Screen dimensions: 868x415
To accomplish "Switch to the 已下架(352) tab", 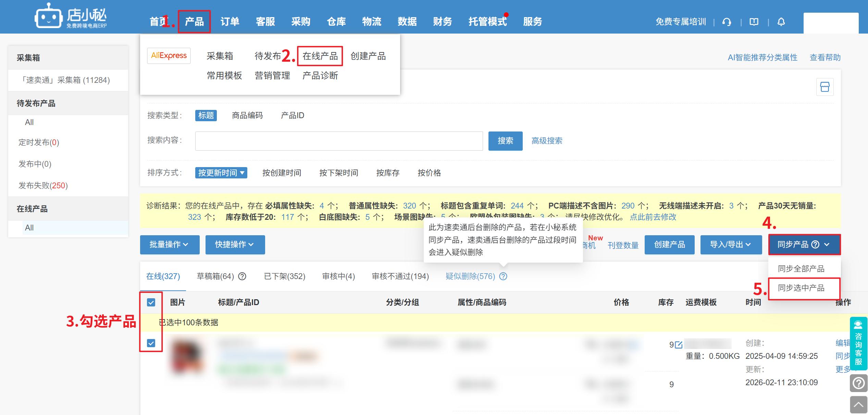I will coord(284,276).
